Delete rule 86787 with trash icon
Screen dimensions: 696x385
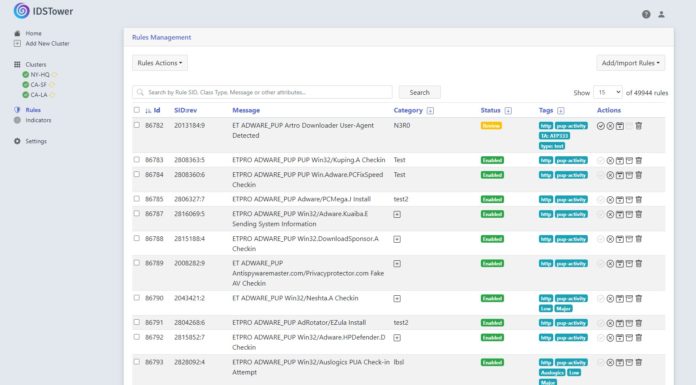click(639, 214)
